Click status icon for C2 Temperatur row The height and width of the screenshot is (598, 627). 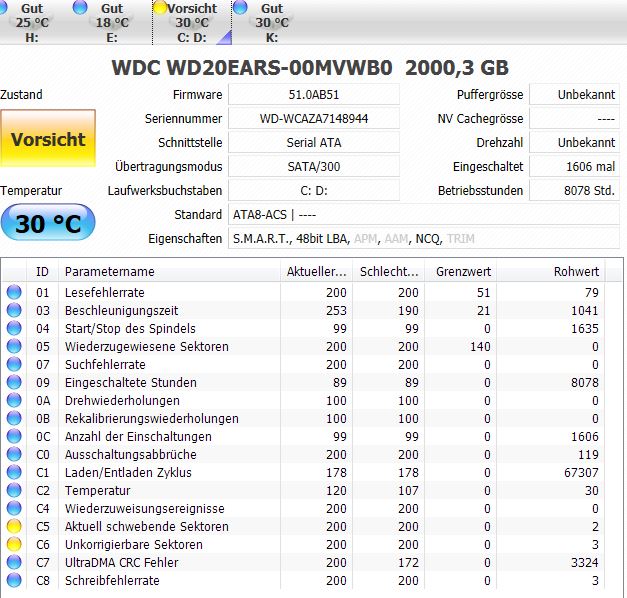click(x=14, y=490)
